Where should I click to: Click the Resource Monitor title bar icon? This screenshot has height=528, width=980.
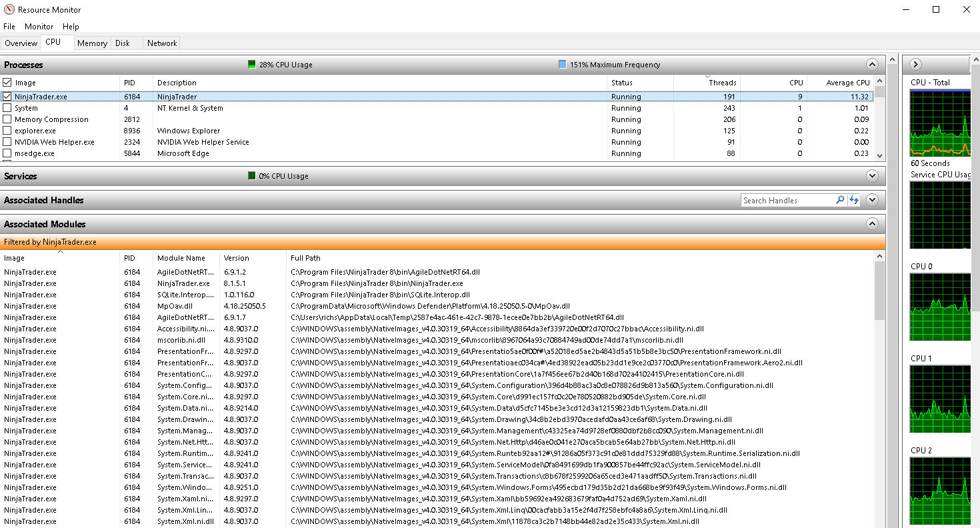(9, 9)
